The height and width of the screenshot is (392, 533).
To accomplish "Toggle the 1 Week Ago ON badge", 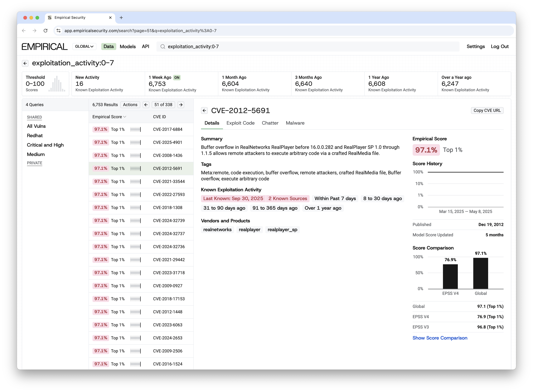I will (x=177, y=78).
